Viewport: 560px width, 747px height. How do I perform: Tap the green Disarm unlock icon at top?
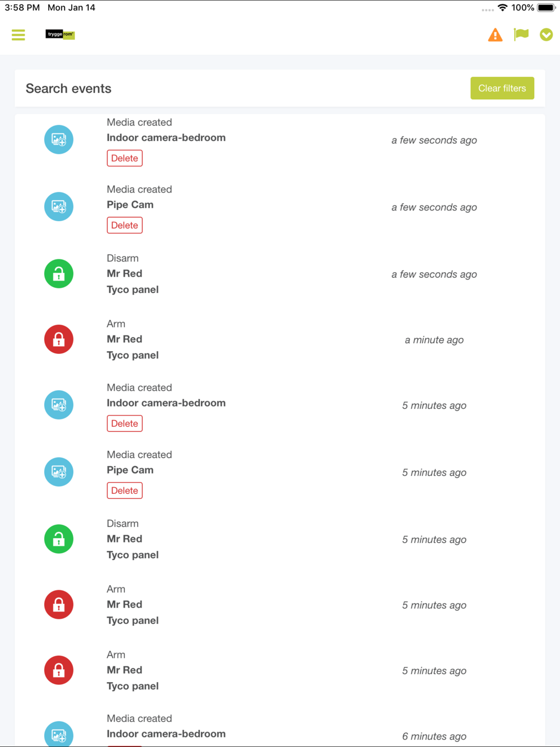tap(59, 274)
